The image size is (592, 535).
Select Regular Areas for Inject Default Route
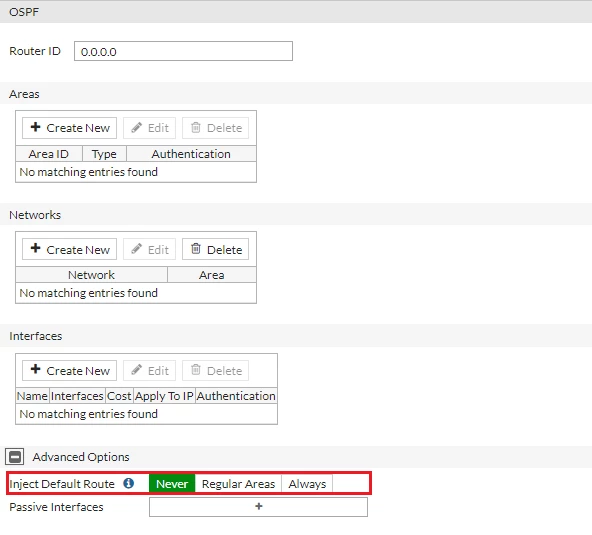pyautogui.click(x=238, y=484)
